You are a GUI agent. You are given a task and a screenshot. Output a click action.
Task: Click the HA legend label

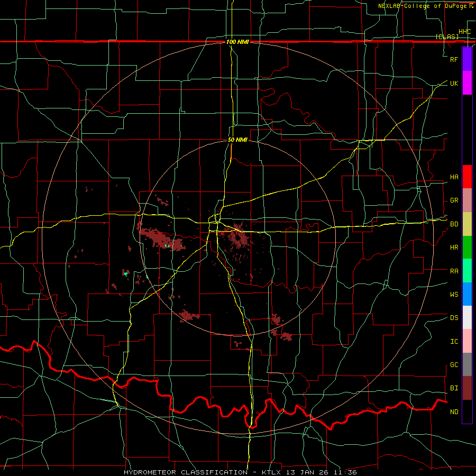(454, 177)
